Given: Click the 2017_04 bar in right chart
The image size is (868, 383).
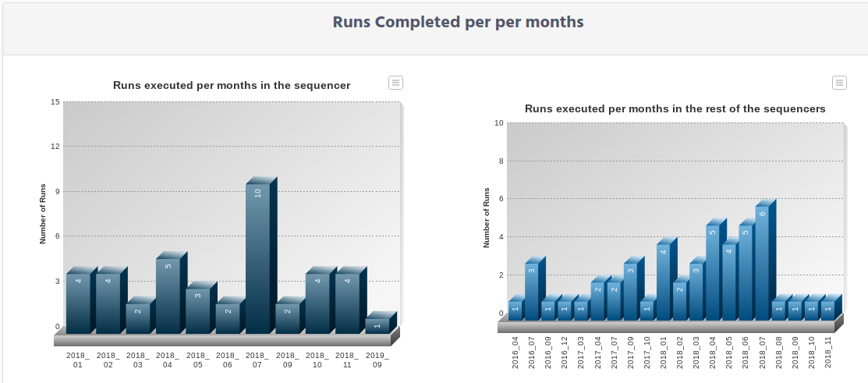Looking at the screenshot, I should click(598, 301).
